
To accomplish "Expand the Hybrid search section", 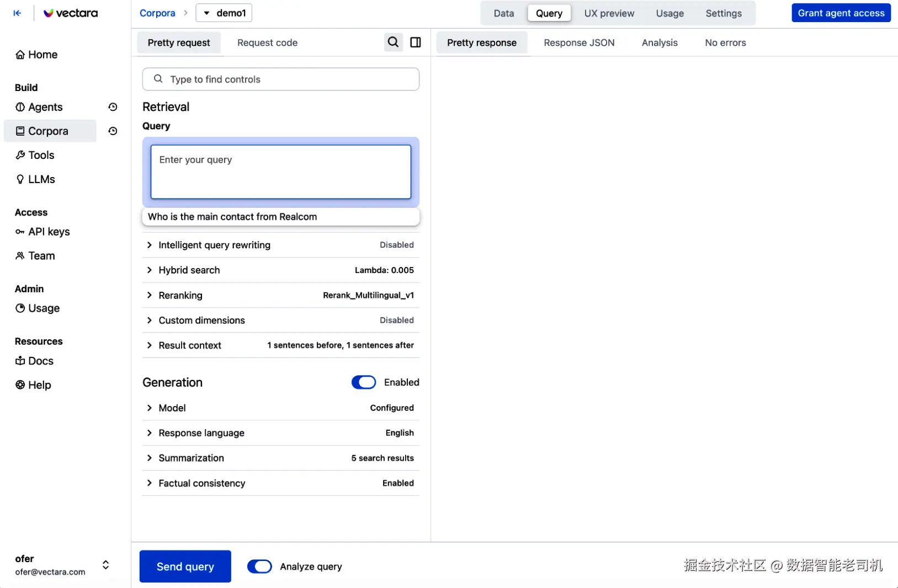I will coord(280,270).
